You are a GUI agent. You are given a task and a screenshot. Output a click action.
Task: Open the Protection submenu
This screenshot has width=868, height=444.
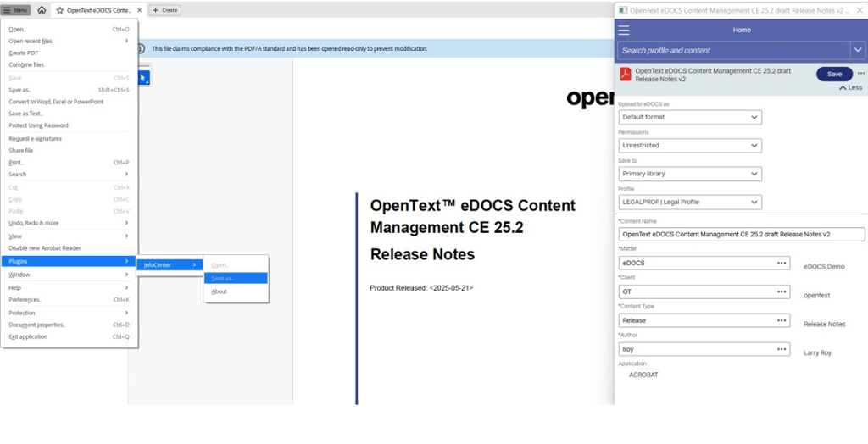coord(70,313)
